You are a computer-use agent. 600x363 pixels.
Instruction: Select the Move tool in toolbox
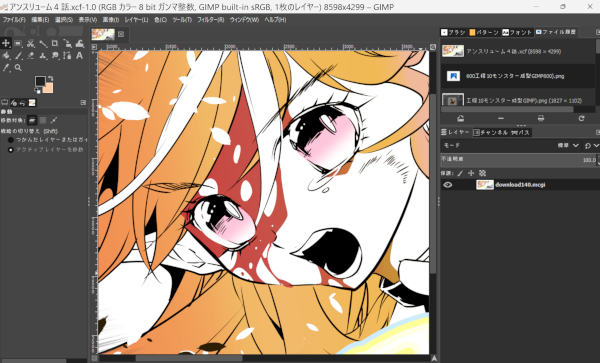(6, 43)
